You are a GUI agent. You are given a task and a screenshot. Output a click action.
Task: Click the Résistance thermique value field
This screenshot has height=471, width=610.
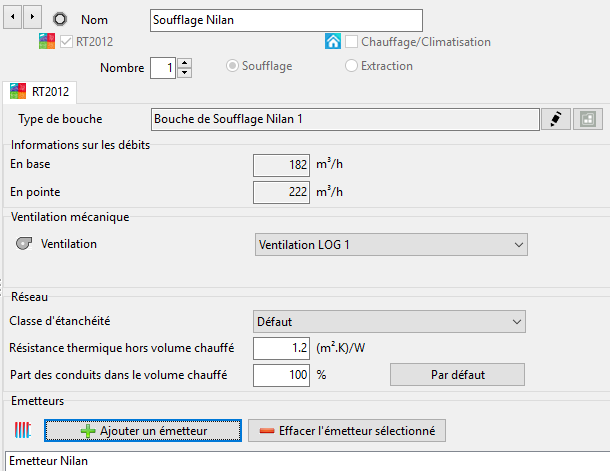[281, 348]
